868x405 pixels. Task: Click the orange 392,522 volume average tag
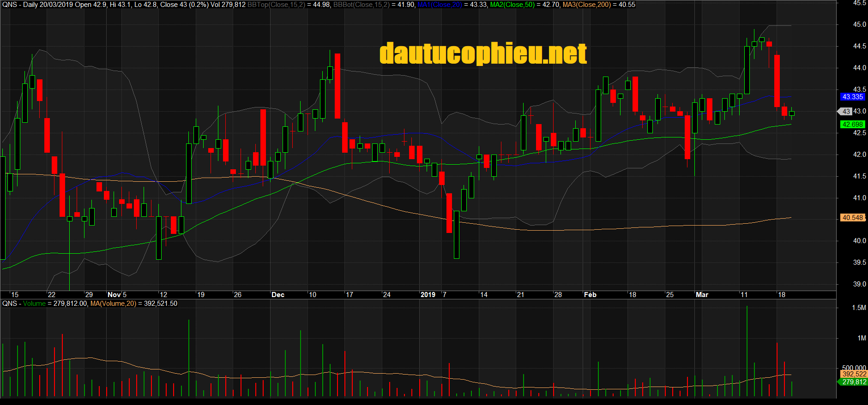point(854,374)
